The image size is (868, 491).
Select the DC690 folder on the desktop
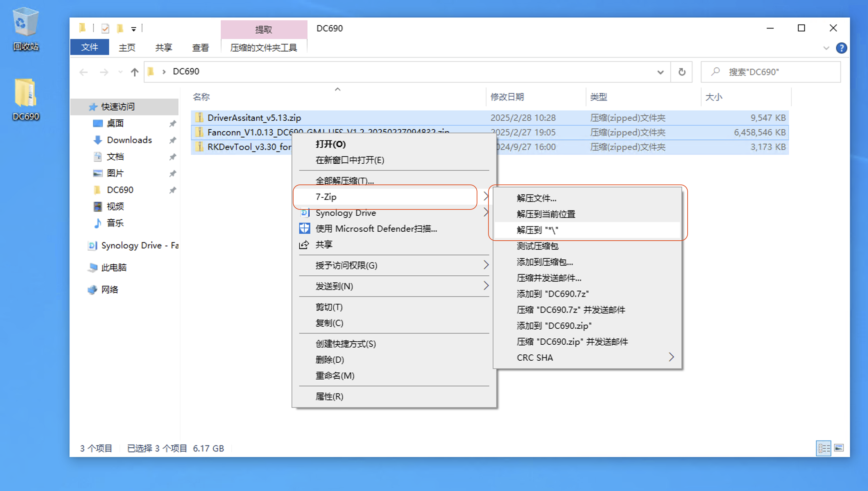(26, 100)
